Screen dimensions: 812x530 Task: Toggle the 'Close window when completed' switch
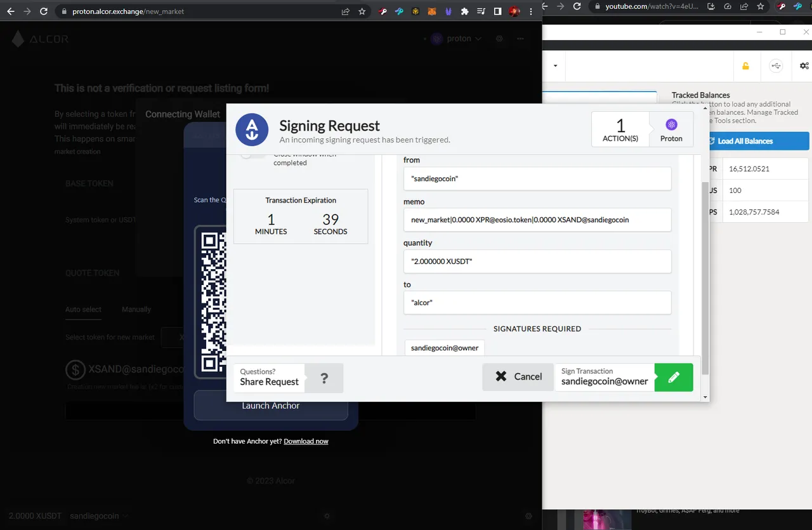(x=253, y=156)
